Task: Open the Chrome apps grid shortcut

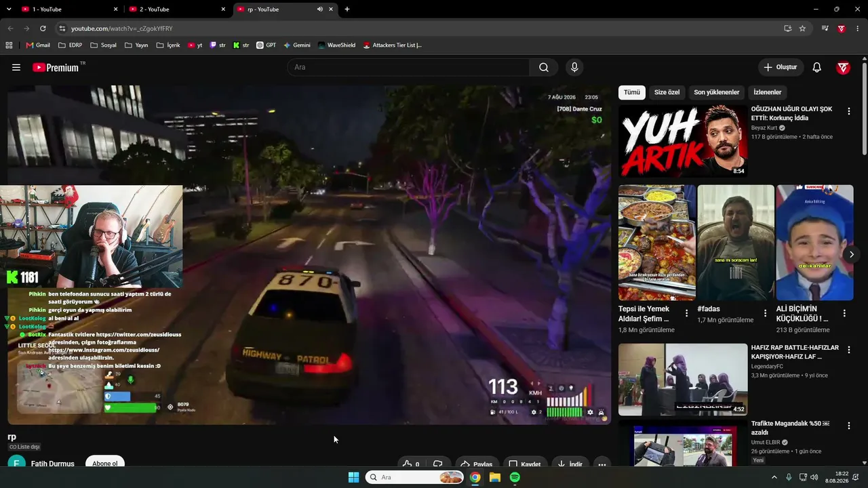Action: (x=9, y=45)
